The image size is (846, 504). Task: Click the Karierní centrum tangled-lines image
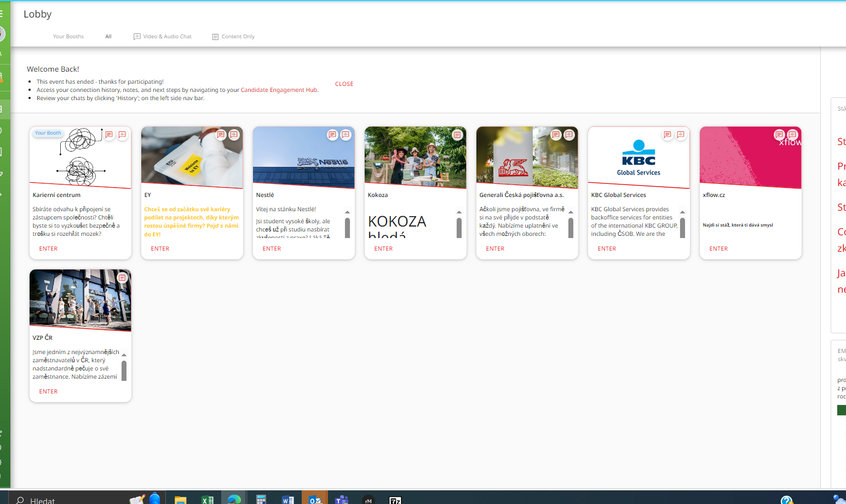pyautogui.click(x=80, y=157)
